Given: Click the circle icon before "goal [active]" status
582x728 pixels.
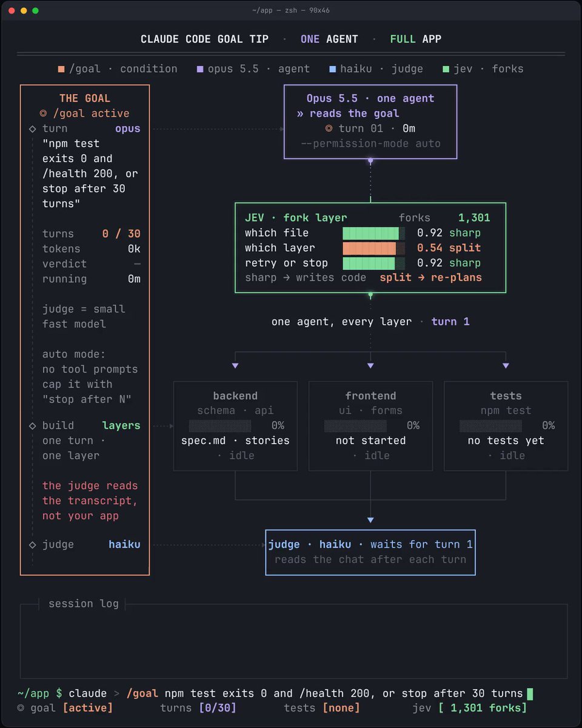Looking at the screenshot, I should coord(21,708).
